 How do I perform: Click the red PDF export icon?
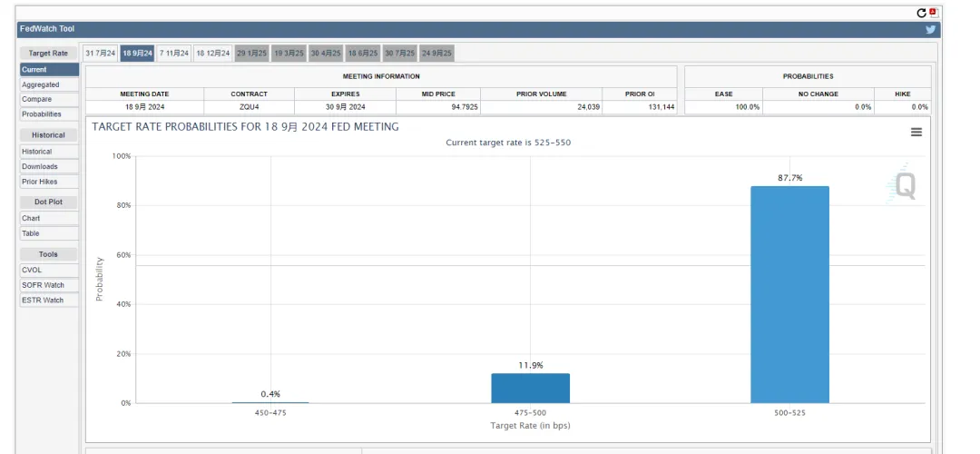pyautogui.click(x=933, y=13)
